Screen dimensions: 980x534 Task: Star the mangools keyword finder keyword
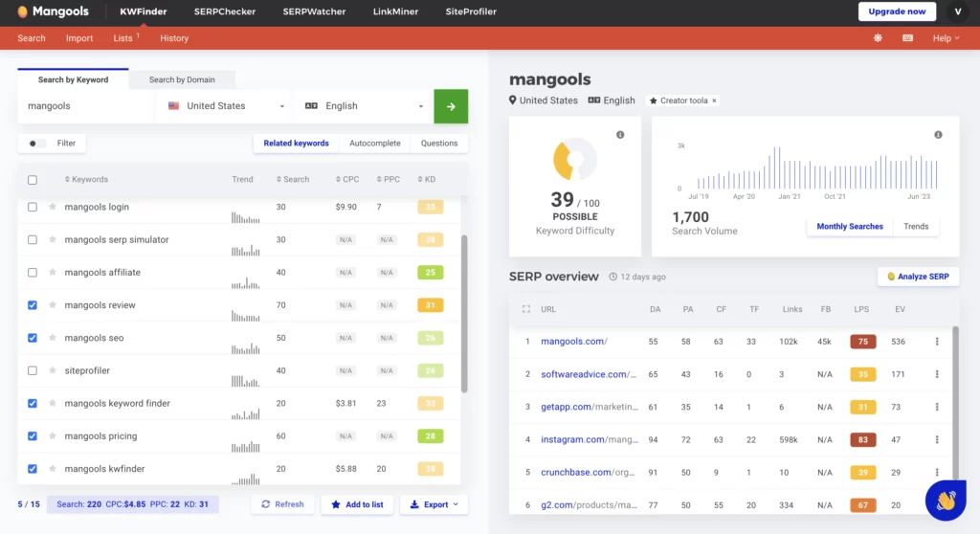(x=53, y=403)
